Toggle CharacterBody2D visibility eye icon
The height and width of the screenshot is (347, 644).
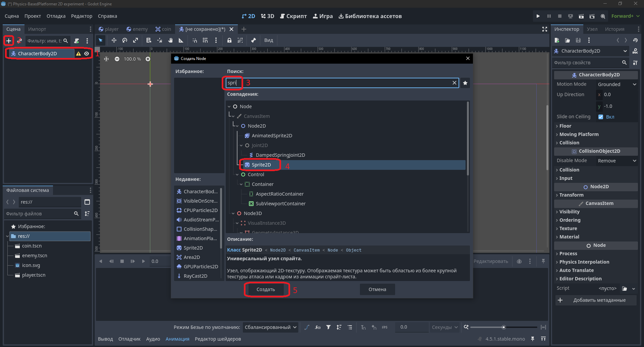pos(87,54)
